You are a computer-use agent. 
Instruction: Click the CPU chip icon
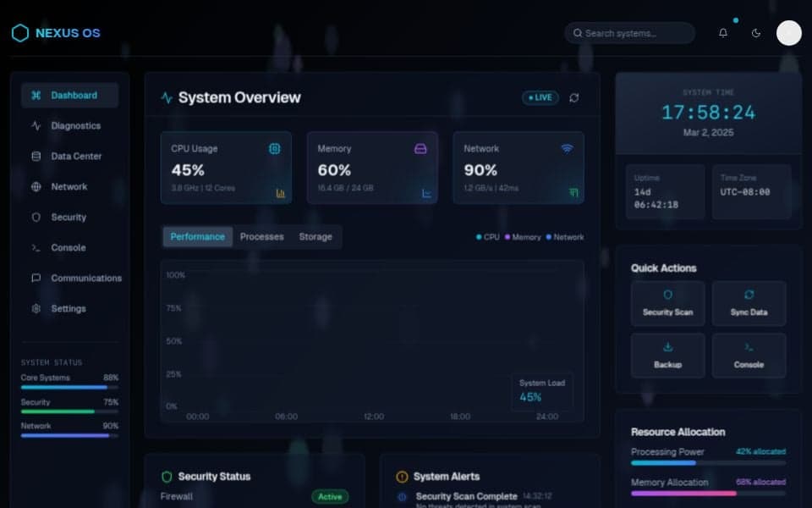coord(274,148)
